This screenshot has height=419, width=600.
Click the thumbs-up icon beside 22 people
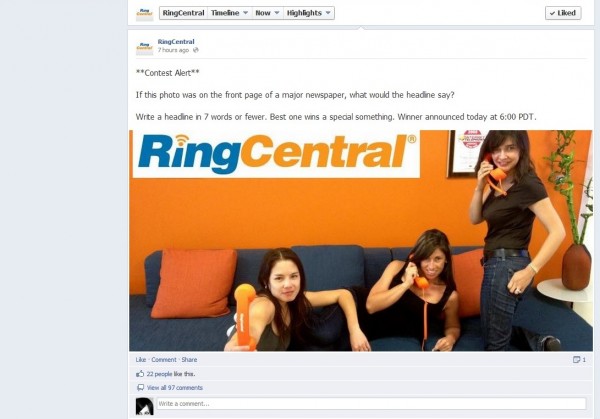[x=140, y=374]
